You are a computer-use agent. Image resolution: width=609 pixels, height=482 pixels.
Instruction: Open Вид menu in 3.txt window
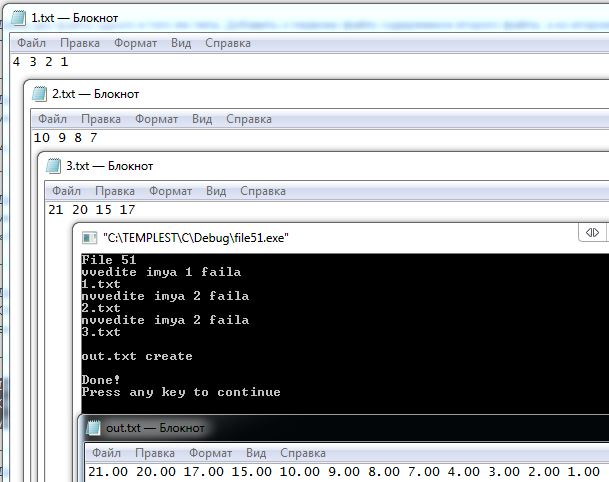tap(216, 191)
